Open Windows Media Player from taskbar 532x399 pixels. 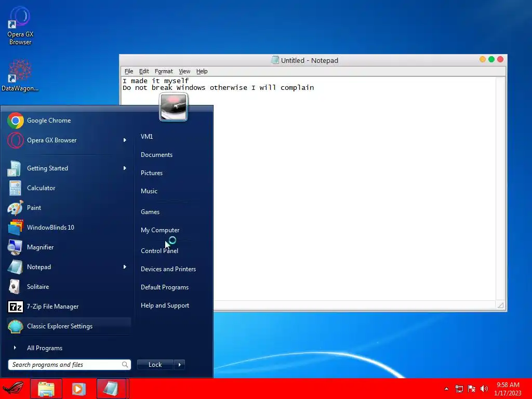tap(79, 389)
